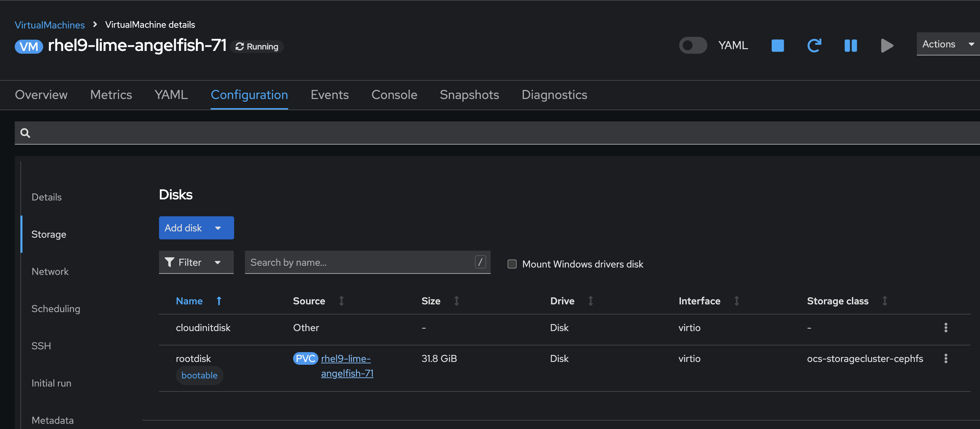
Task: Go to VirtualMachines breadcrumb link
Action: coord(49,25)
